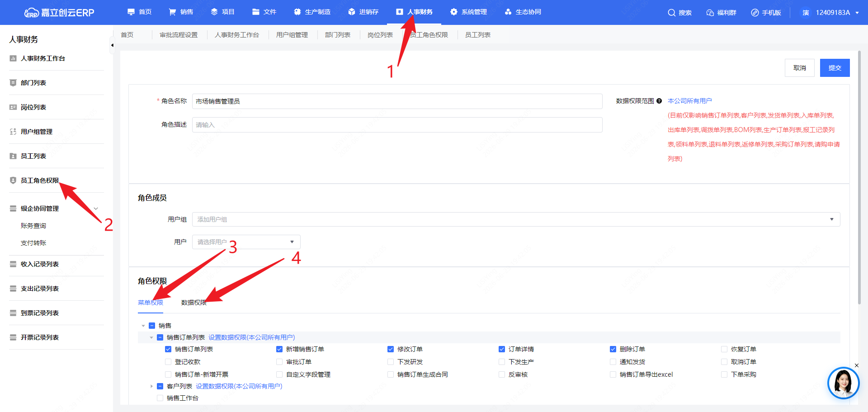
Task: Expand the 客户列表 tree node arrow
Action: (x=151, y=386)
